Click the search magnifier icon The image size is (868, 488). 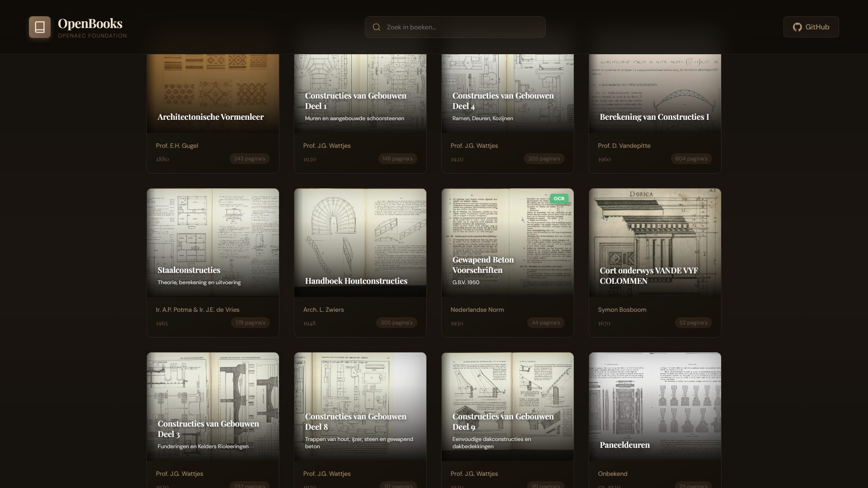click(x=376, y=27)
